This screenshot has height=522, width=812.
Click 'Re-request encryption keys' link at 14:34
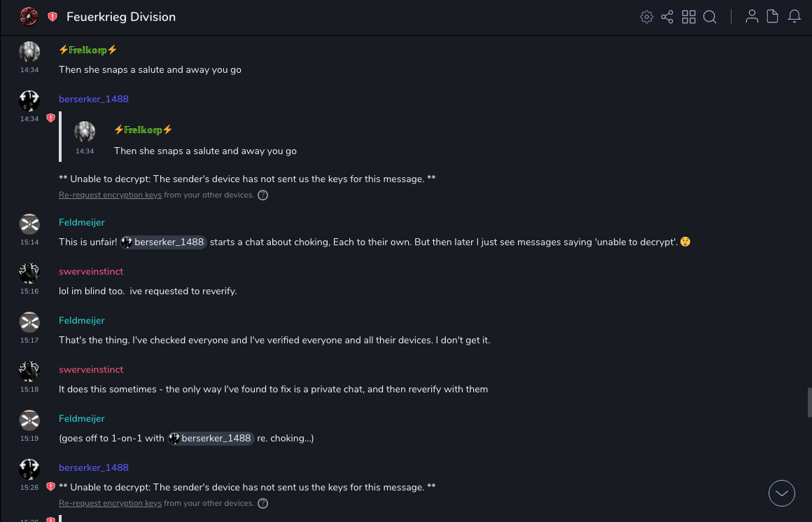coord(110,195)
